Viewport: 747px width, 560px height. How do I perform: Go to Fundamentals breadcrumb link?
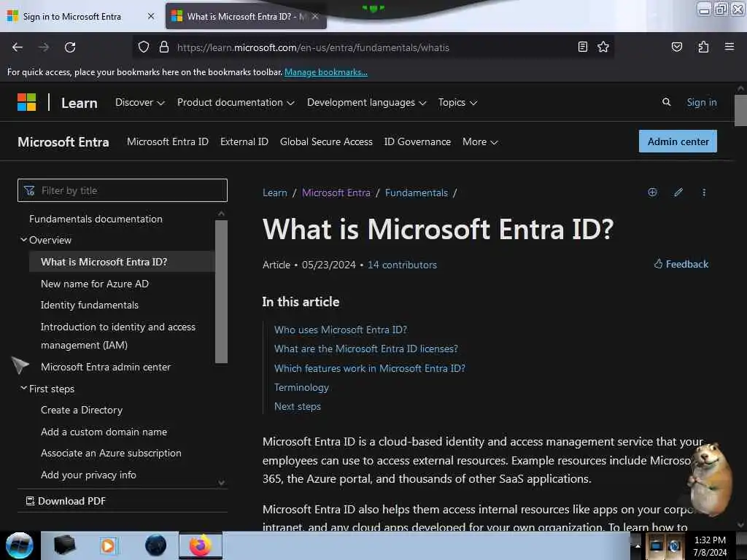pyautogui.click(x=417, y=192)
